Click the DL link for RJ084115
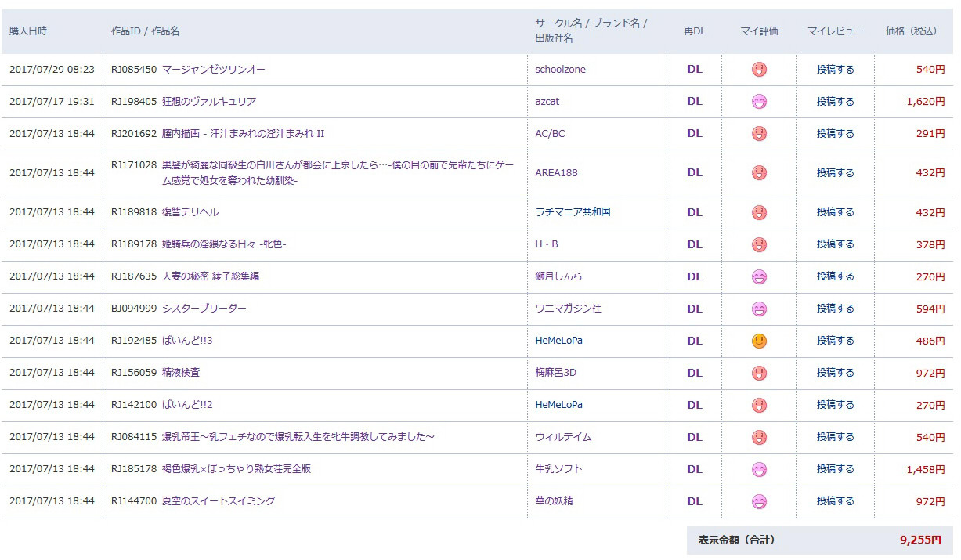The height and width of the screenshot is (560, 961). 695,437
